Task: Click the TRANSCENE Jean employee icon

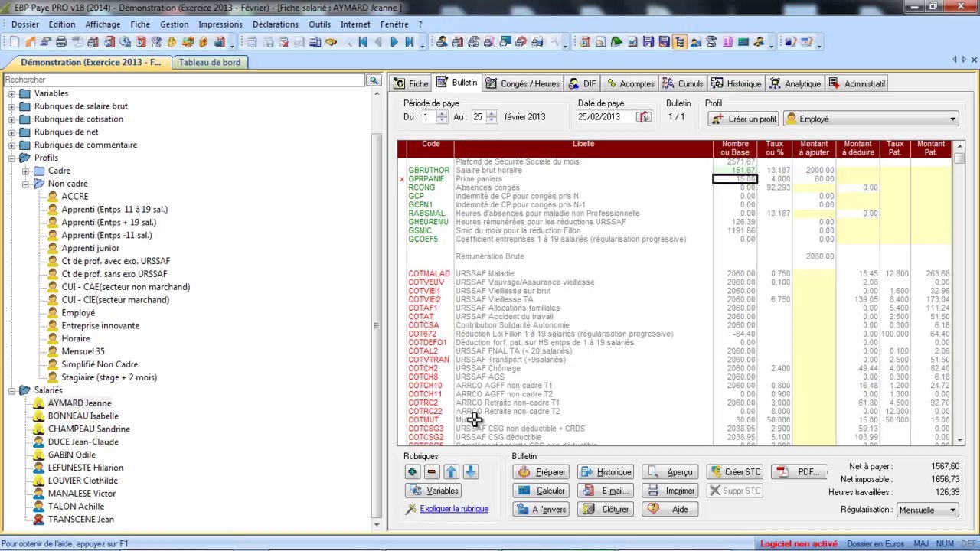Action: point(39,520)
